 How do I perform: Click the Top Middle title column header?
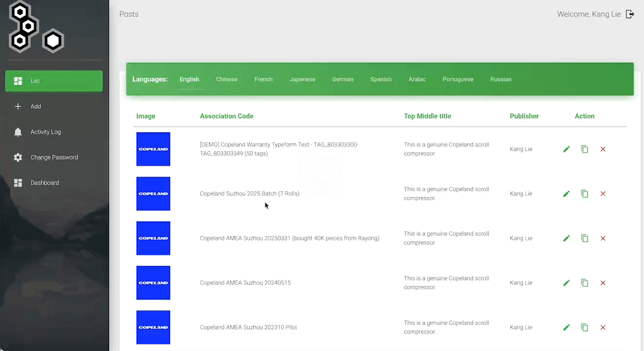pos(427,116)
